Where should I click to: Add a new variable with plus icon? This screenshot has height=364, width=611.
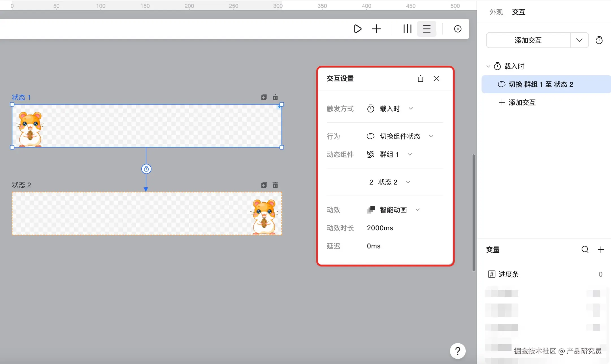point(601,250)
